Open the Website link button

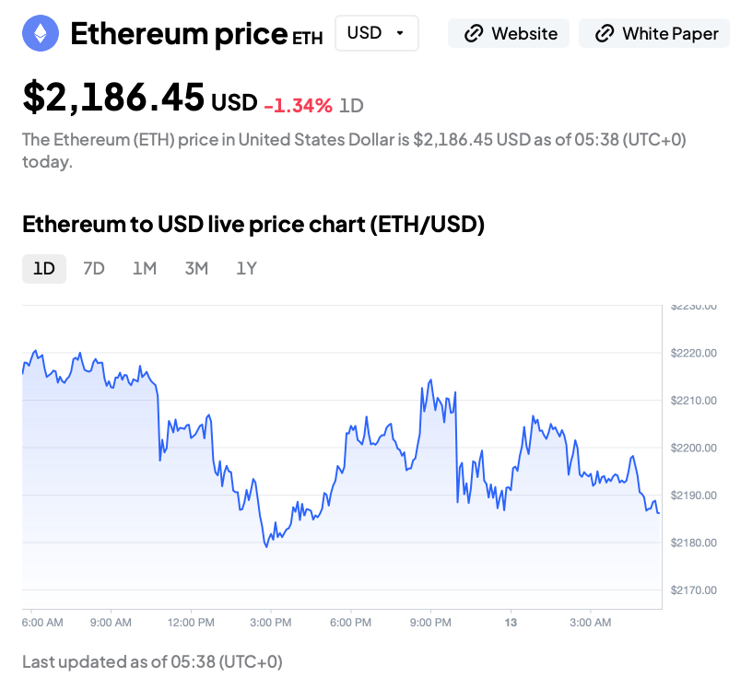click(509, 34)
